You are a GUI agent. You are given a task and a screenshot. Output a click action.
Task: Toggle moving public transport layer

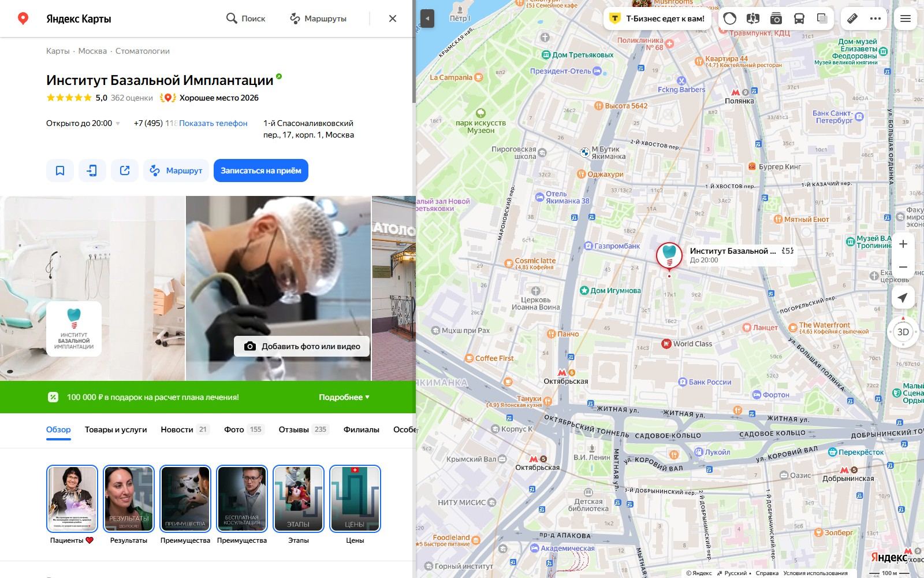point(799,18)
